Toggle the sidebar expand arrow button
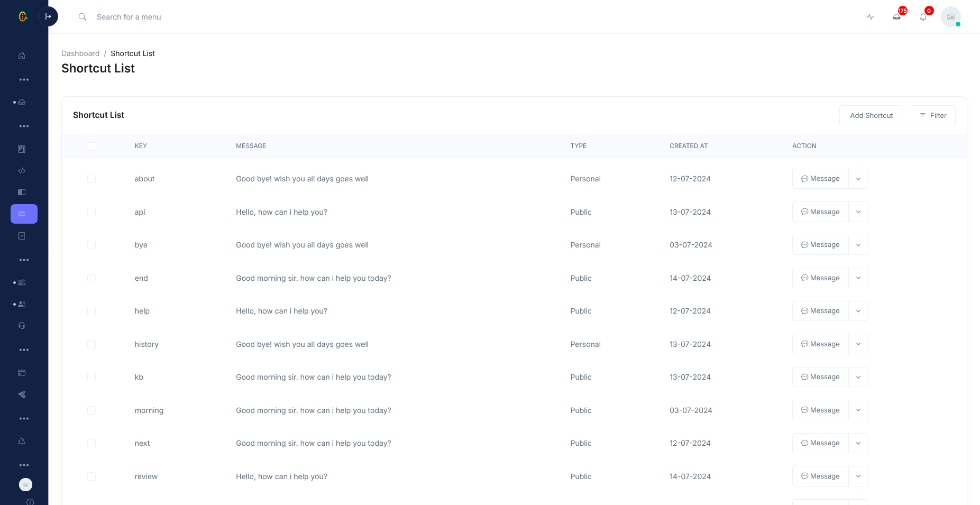 [48, 16]
